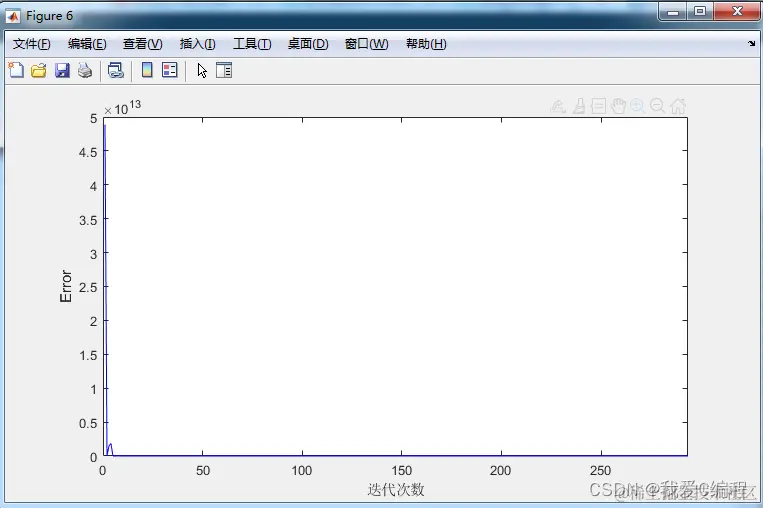This screenshot has height=508, width=763.
Task: Select the 迭代次数 x-axis label
Action: point(396,490)
